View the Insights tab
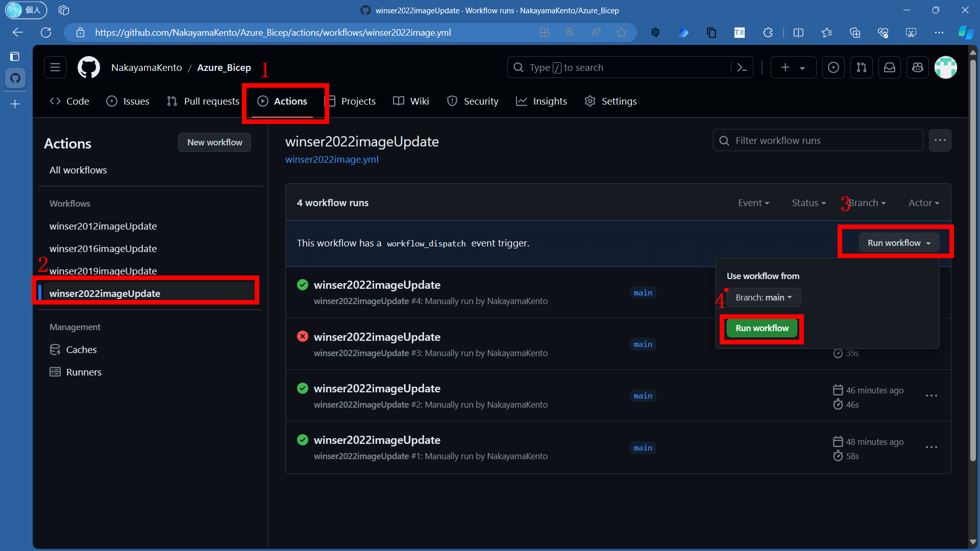980x551 pixels. pos(541,101)
